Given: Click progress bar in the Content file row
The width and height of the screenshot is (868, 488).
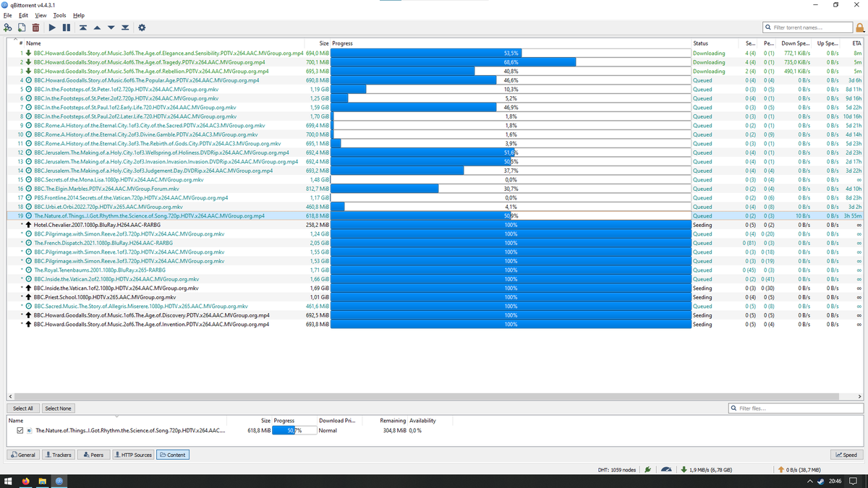Looking at the screenshot, I should (x=294, y=430).
